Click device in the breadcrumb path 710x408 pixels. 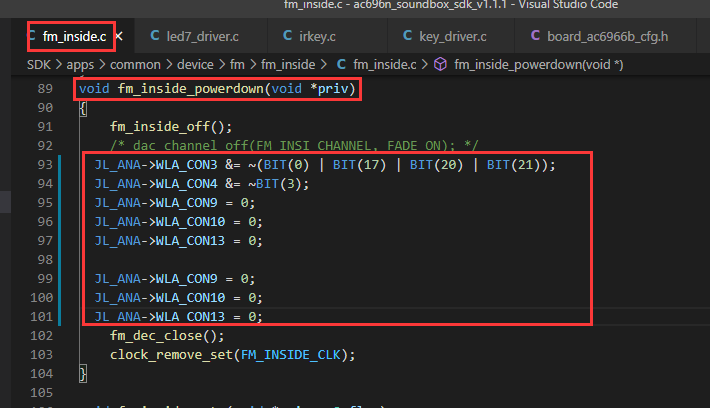(195, 65)
